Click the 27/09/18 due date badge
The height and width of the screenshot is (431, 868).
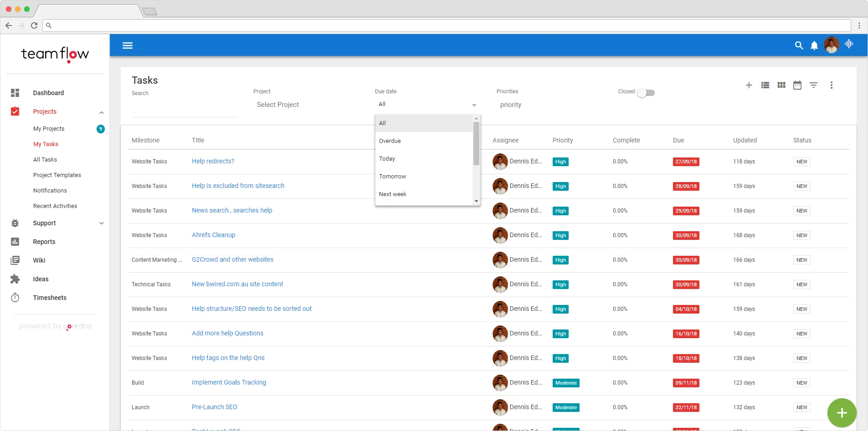(686, 162)
